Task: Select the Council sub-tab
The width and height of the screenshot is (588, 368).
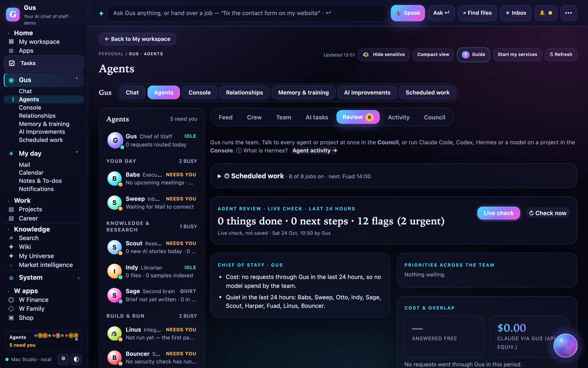Action: (x=434, y=117)
